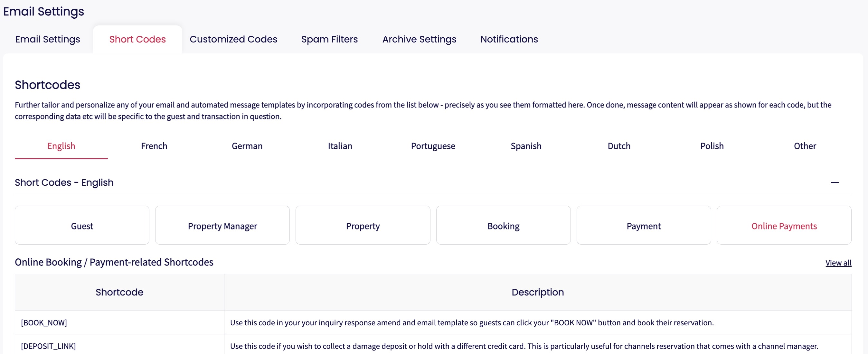Select the Payment category button
Screen dimensions: 868x354
(x=643, y=226)
